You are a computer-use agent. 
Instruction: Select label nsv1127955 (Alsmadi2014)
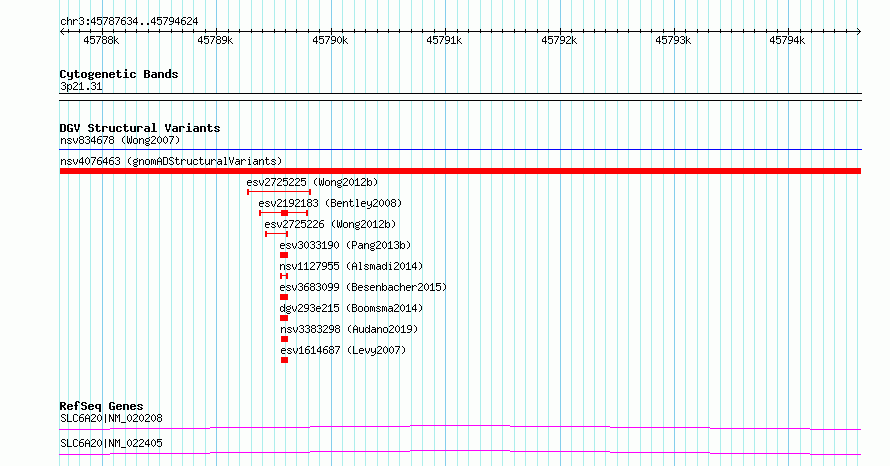click(x=351, y=266)
